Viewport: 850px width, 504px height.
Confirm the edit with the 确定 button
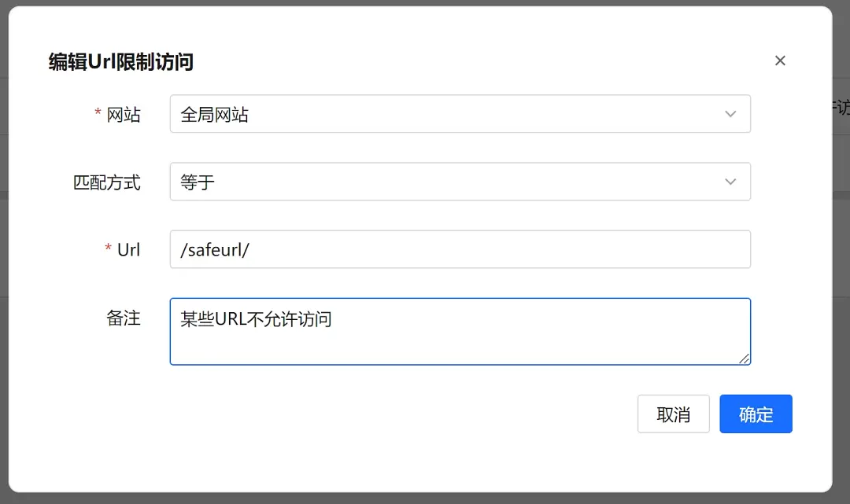[756, 414]
